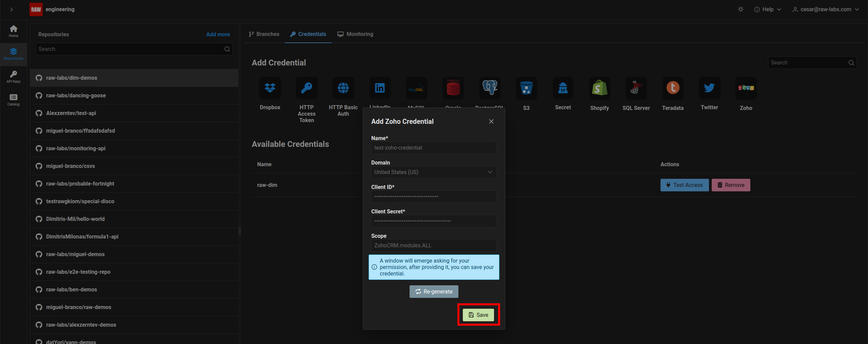Toggle the light/dark theme sun icon
This screenshot has height=344, width=868.
click(741, 9)
